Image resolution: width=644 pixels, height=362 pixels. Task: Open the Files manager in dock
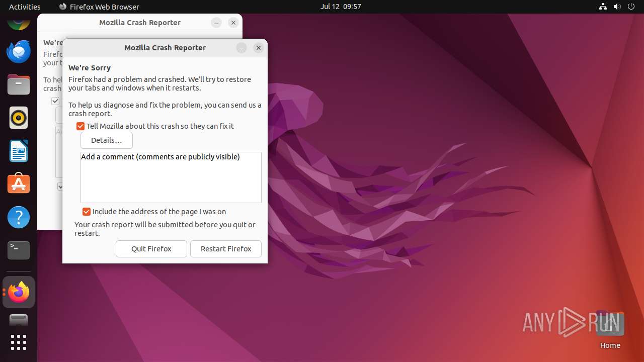pyautogui.click(x=19, y=84)
